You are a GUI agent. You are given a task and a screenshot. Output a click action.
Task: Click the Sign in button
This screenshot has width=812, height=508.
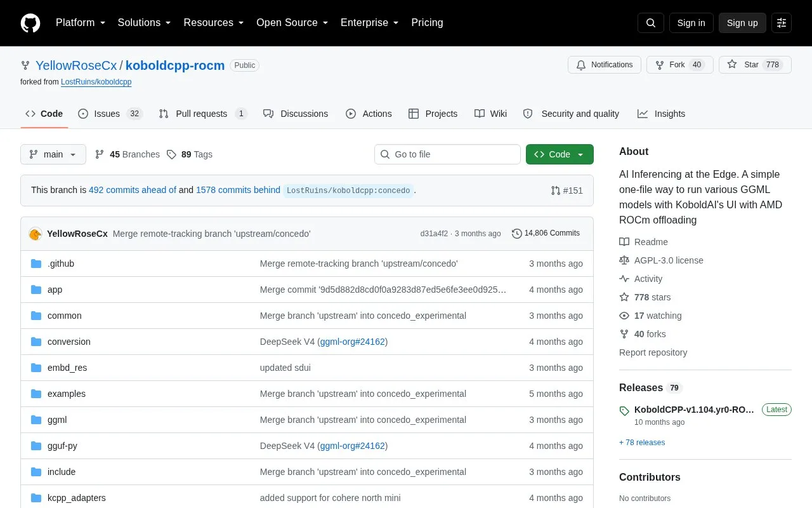point(691,23)
